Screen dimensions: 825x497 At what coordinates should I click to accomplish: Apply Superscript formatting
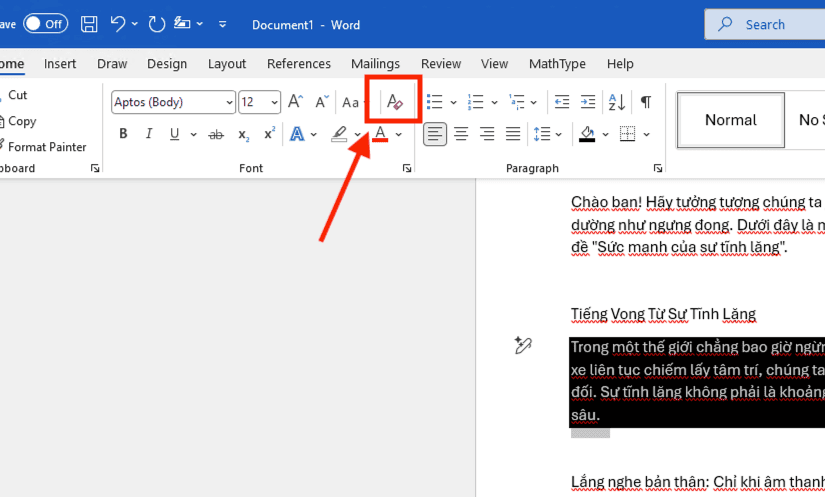269,134
